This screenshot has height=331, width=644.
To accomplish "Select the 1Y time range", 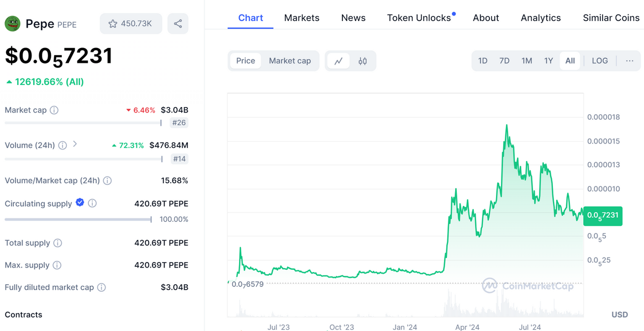I will [548, 61].
